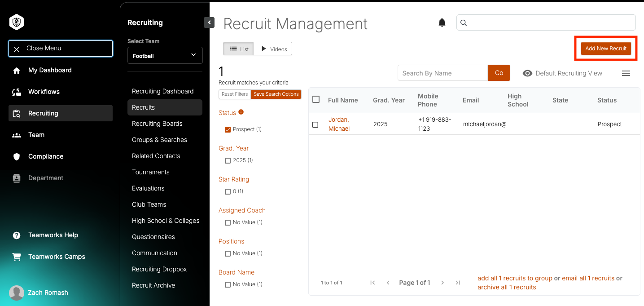Viewport: 644px width, 306px height.
Task: Click the Add New Recruit button
Action: tap(606, 49)
